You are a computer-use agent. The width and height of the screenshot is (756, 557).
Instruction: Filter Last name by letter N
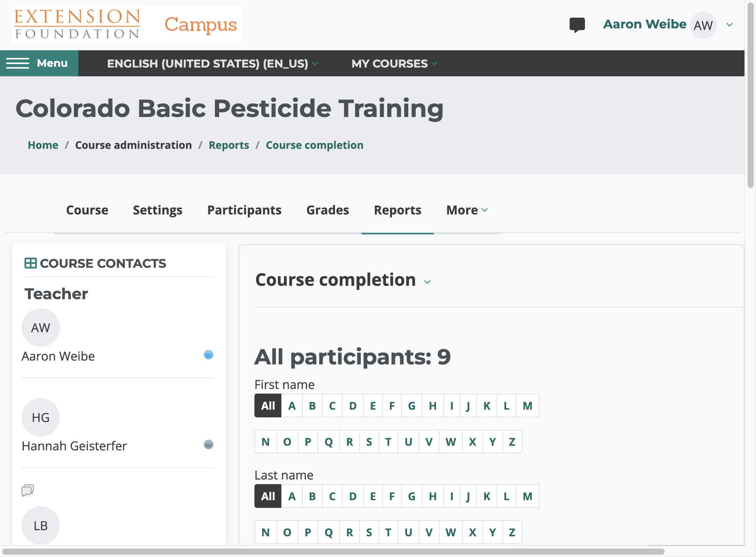pos(266,532)
